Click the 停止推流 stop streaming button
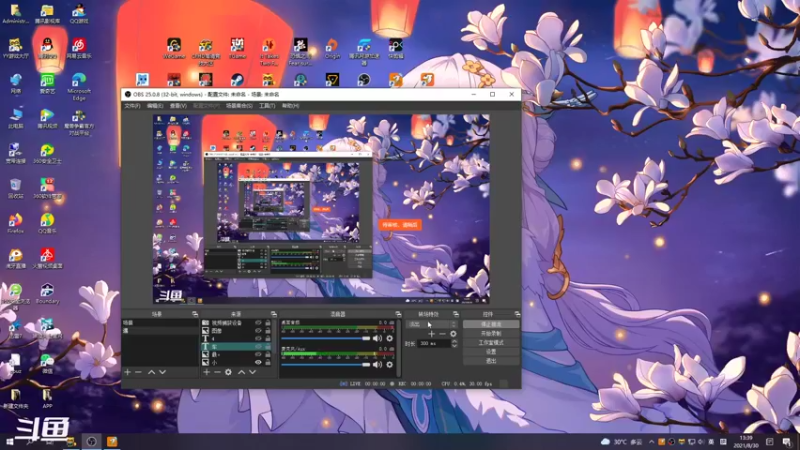 click(491, 324)
